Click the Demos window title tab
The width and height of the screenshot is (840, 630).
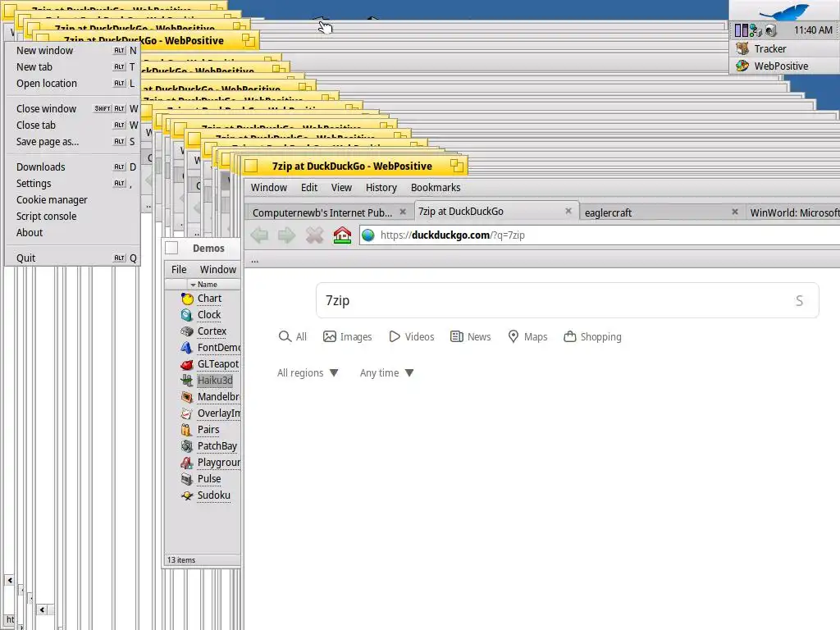click(x=201, y=248)
